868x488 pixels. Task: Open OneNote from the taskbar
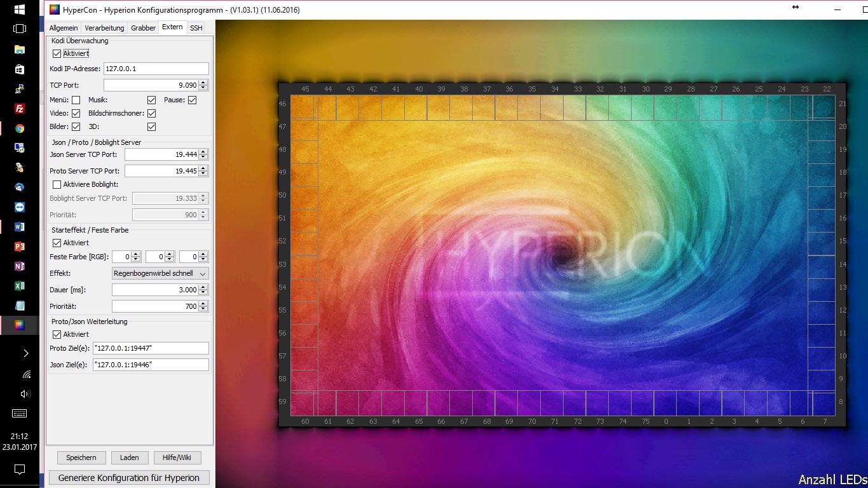click(x=20, y=266)
